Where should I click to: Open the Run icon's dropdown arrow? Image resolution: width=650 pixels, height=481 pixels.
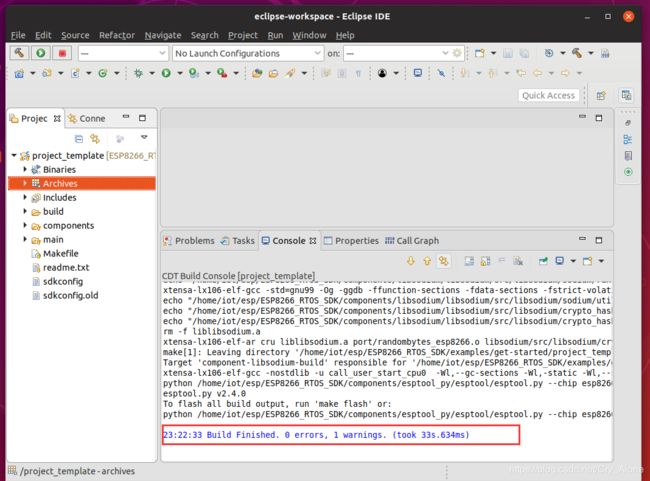tap(180, 73)
